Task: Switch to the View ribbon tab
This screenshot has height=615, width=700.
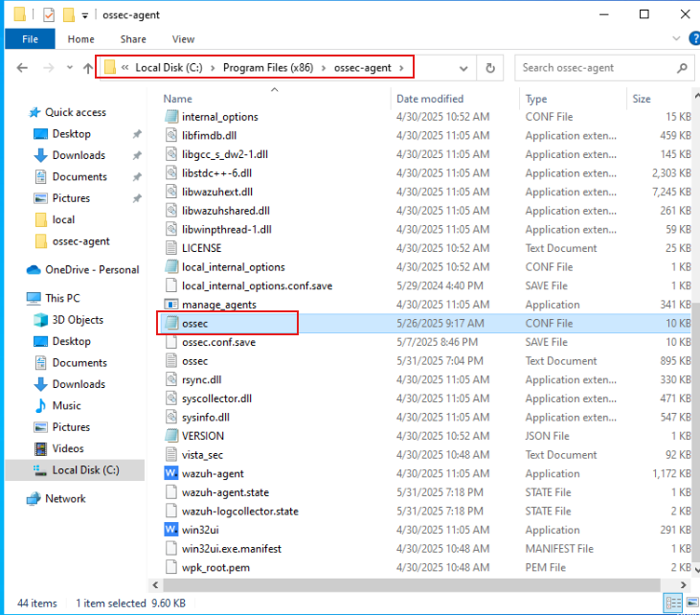Action: tap(183, 39)
